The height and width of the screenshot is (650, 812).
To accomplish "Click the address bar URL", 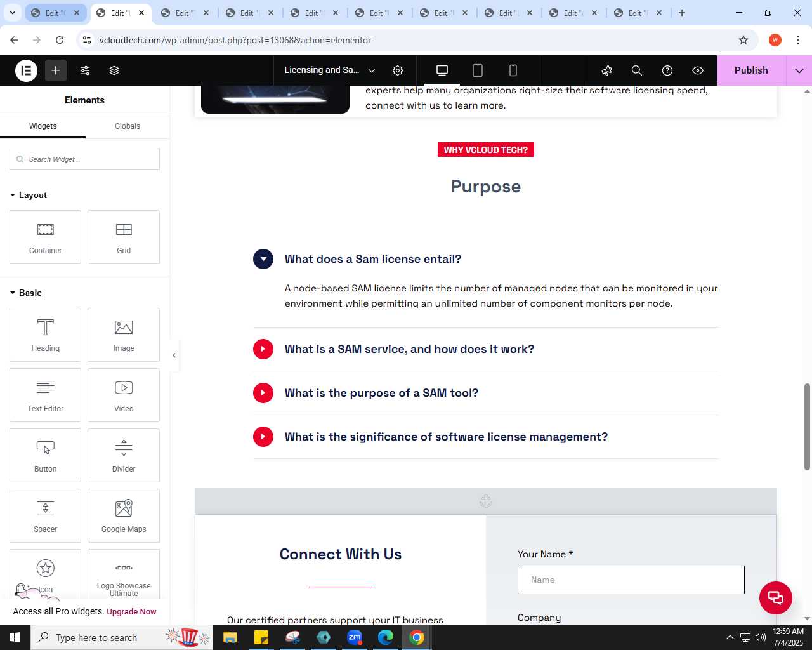I will (x=235, y=40).
